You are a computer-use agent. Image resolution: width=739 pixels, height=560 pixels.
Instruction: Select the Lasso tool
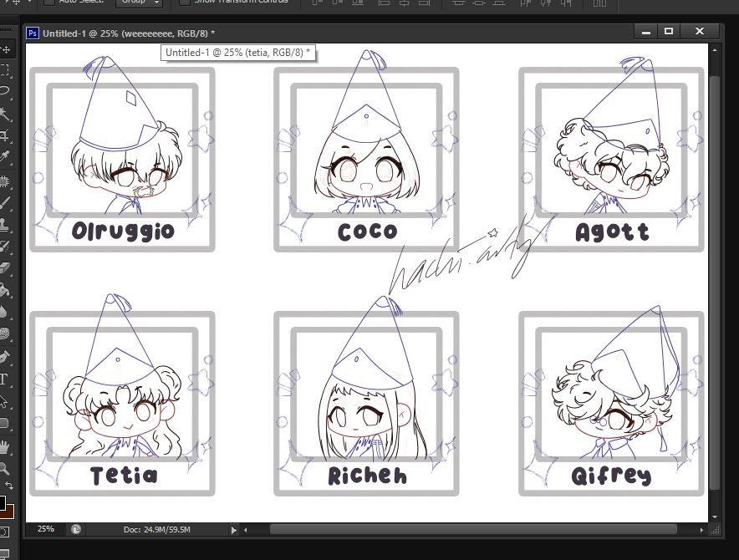click(x=5, y=90)
